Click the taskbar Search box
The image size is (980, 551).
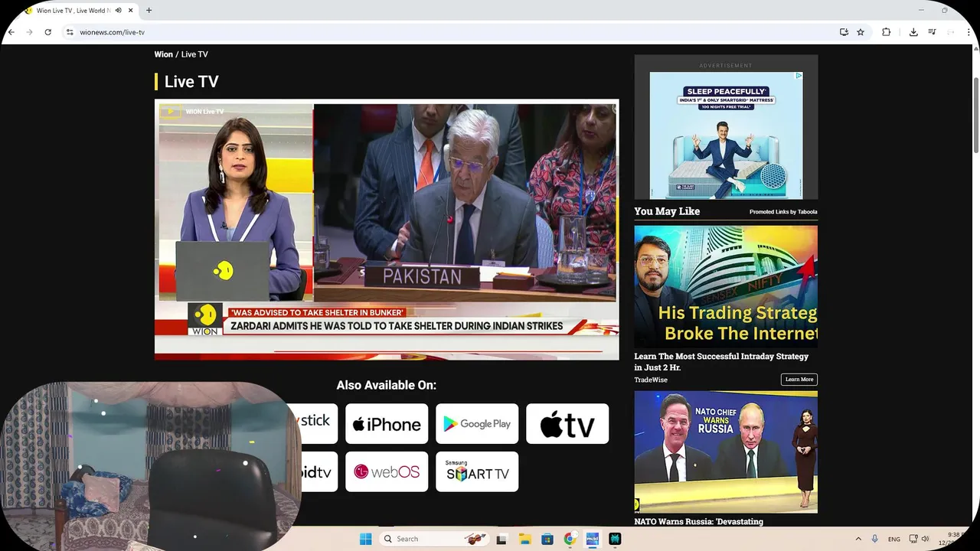pyautogui.click(x=435, y=539)
